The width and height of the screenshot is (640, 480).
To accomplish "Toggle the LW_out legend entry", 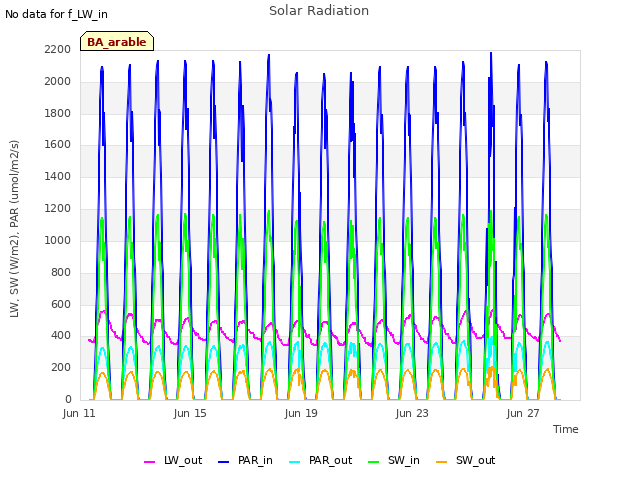I will (173, 460).
